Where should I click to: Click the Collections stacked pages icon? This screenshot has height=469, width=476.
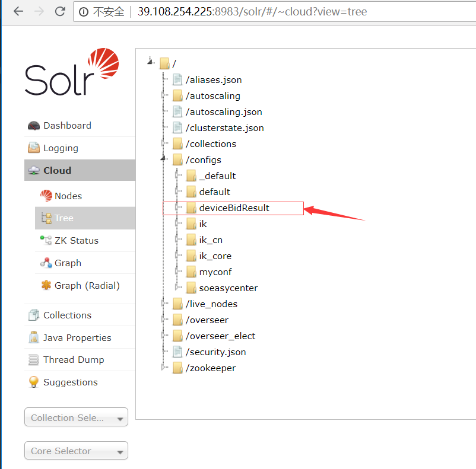(x=34, y=315)
